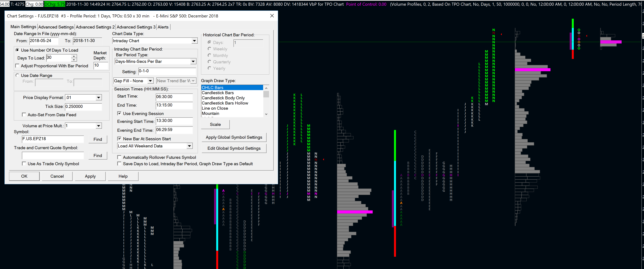644x269 pixels.
Task: Click the Cancel button
Action: coord(57,176)
